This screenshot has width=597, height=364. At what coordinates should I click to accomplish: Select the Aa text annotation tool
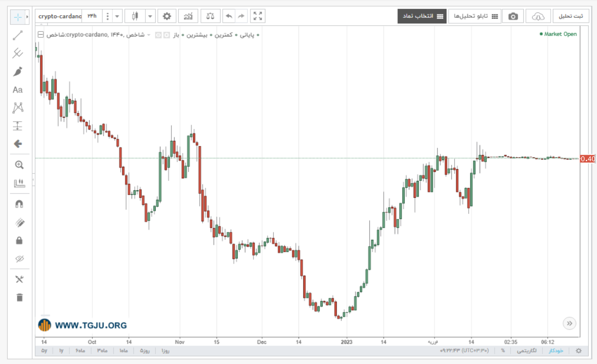(x=17, y=90)
